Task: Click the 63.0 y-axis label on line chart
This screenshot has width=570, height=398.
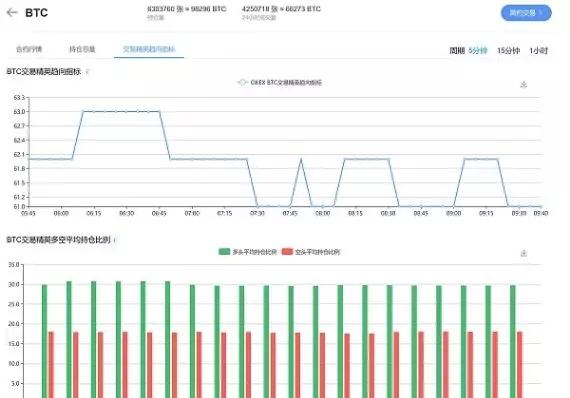Action: coord(20,112)
